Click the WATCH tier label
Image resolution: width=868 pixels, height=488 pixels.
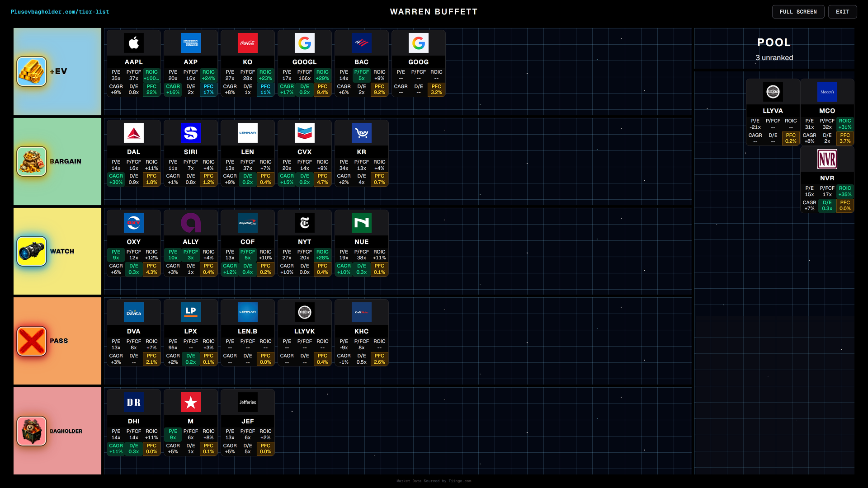click(x=62, y=251)
